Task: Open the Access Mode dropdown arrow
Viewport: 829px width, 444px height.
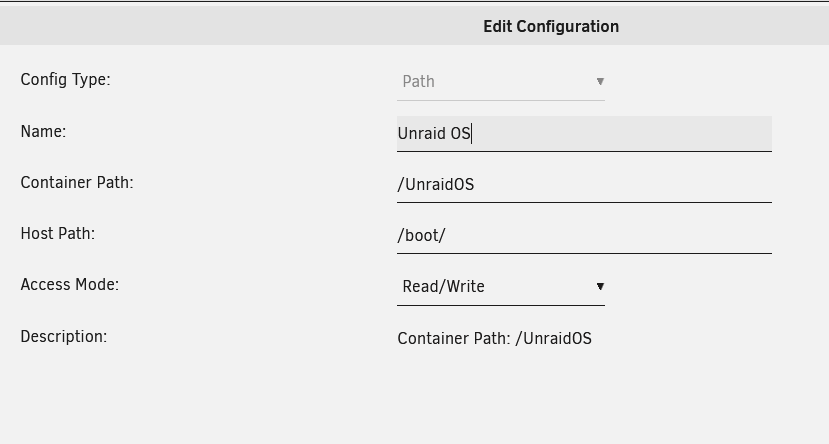Action: coord(600,286)
